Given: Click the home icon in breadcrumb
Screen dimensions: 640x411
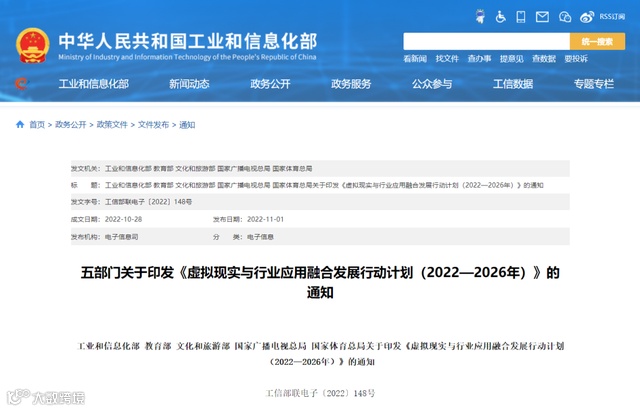Looking at the screenshot, I should [x=20, y=124].
